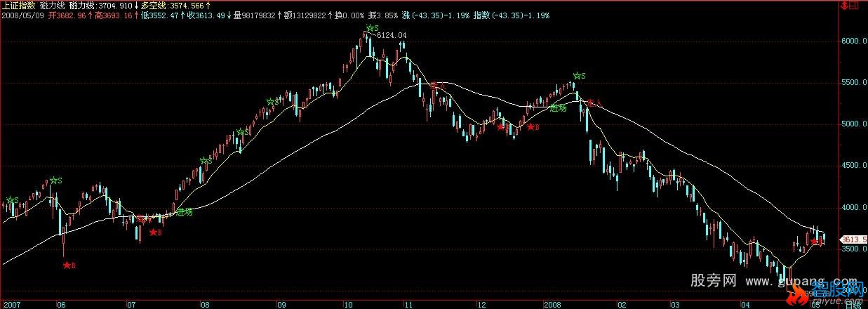The height and width of the screenshot is (309, 868).
Task: Click the 6000.0 price axis label
Action: [x=855, y=41]
